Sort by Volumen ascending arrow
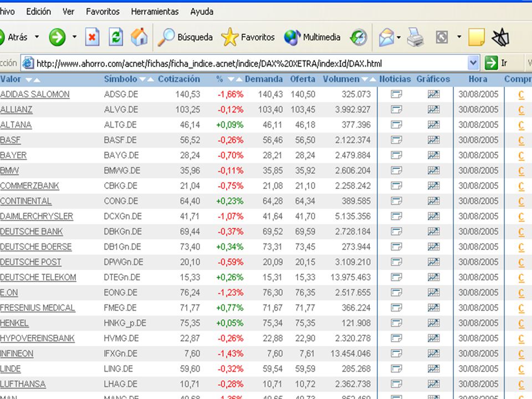 tap(373, 80)
